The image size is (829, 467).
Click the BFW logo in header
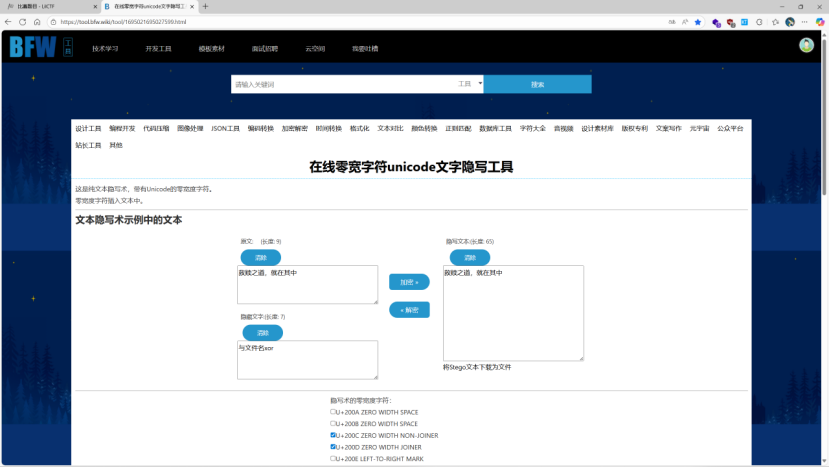coord(33,46)
